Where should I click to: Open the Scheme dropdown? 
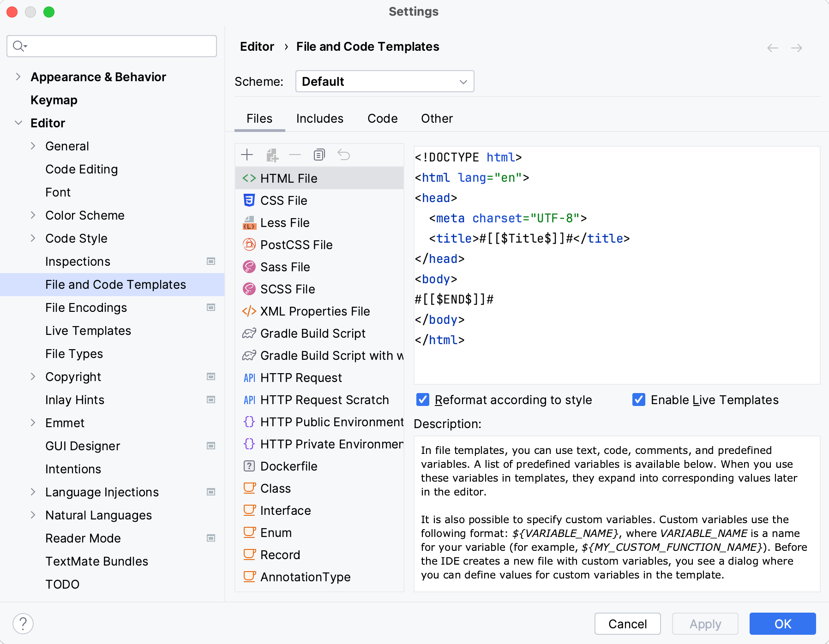(x=384, y=81)
